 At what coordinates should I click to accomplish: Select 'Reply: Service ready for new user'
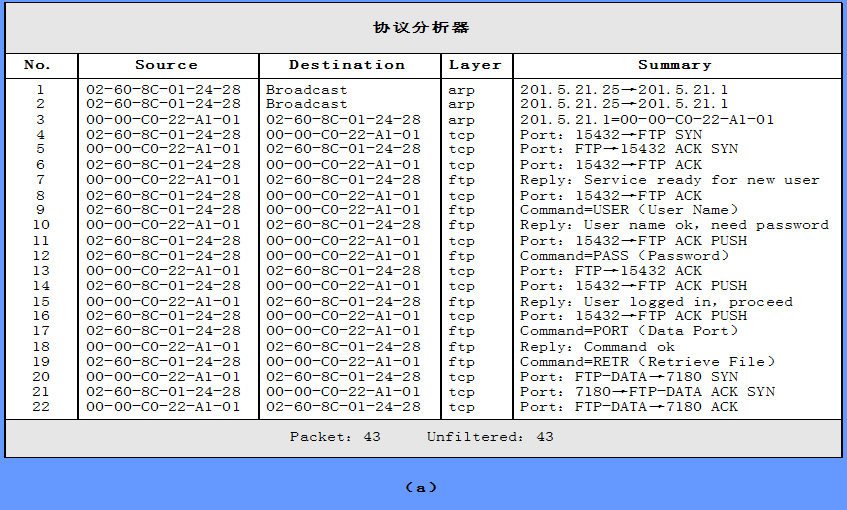670,180
